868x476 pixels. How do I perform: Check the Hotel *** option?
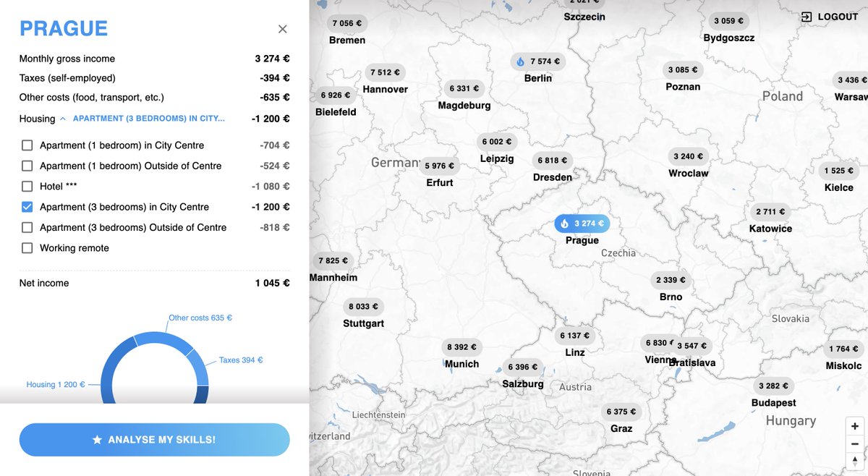tap(27, 186)
